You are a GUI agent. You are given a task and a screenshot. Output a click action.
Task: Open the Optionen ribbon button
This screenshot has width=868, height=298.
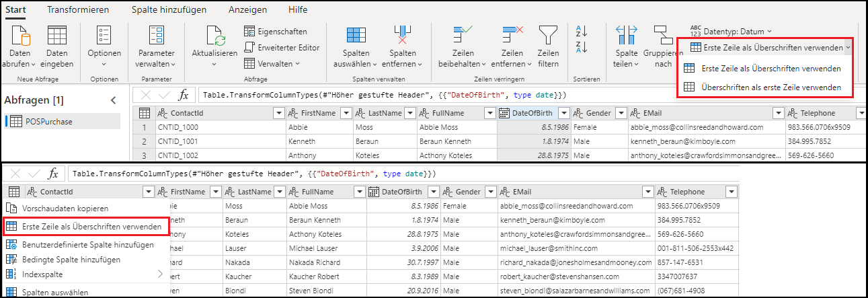pyautogui.click(x=104, y=47)
